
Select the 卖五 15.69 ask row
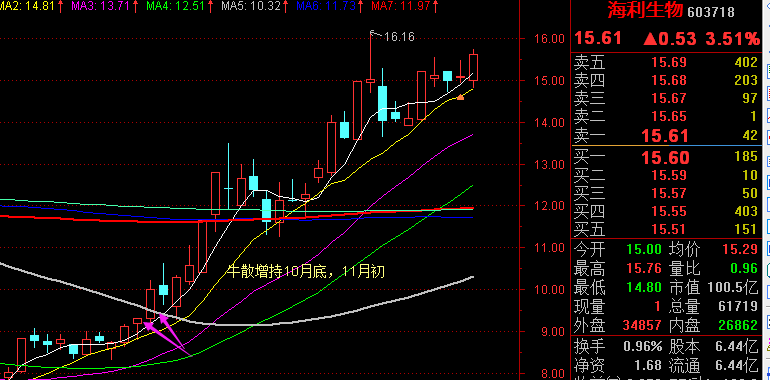pos(666,62)
